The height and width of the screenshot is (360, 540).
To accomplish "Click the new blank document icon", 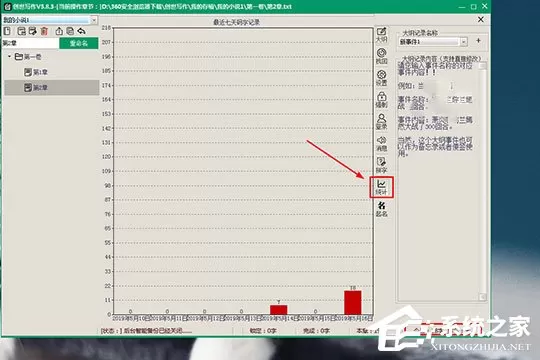I will (x=7, y=31).
